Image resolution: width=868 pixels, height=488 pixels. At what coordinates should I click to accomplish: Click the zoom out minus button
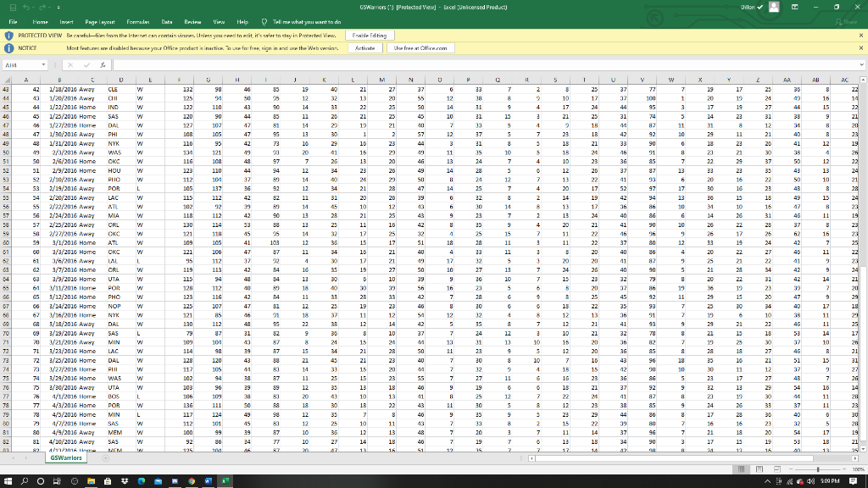tap(792, 469)
